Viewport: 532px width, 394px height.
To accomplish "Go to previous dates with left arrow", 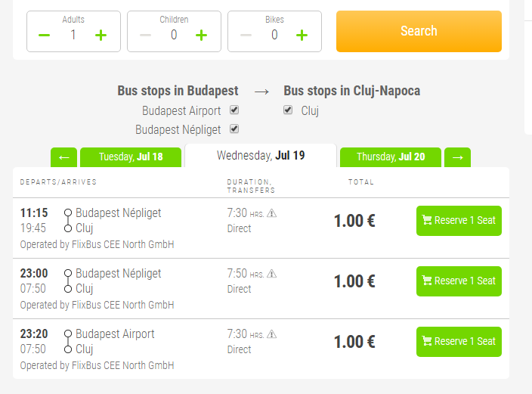I will pyautogui.click(x=63, y=157).
